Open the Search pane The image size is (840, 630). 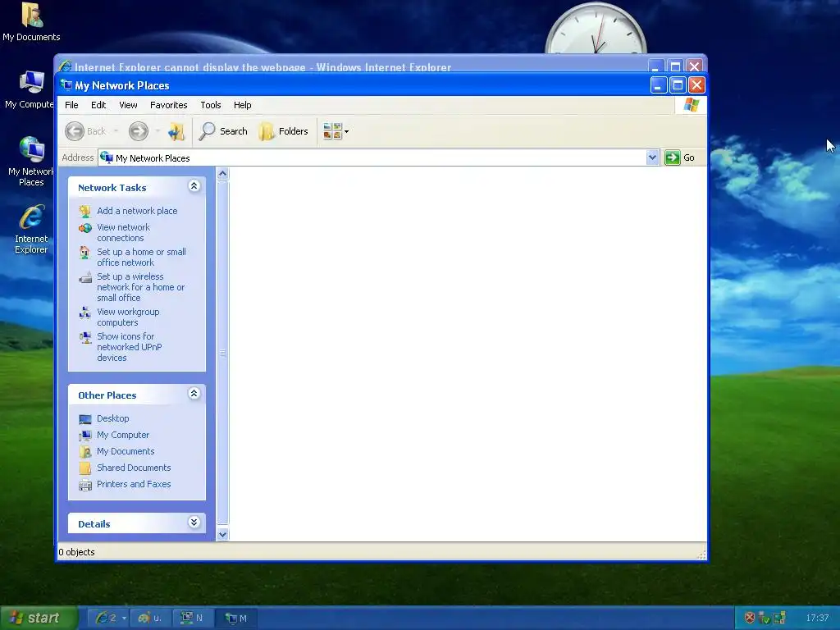point(223,131)
